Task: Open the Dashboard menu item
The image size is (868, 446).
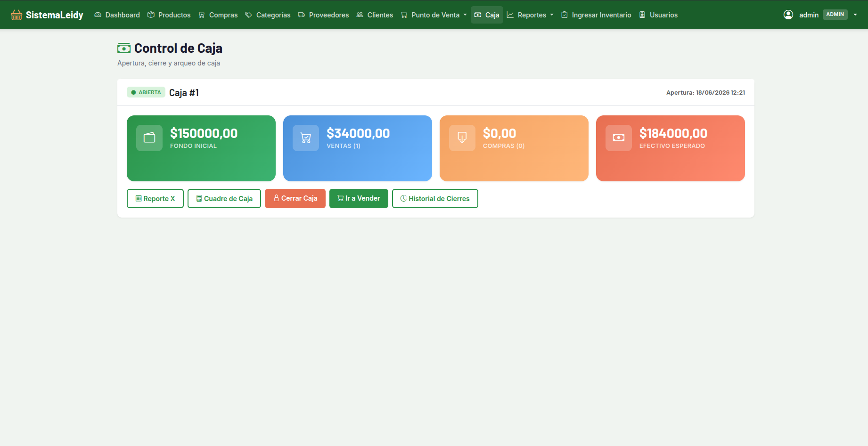Action: coord(117,15)
